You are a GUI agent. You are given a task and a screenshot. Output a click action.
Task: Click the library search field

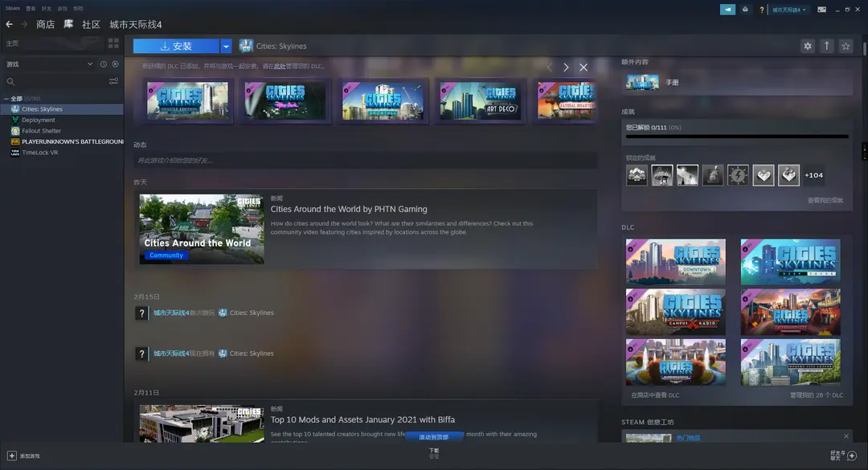click(x=55, y=81)
